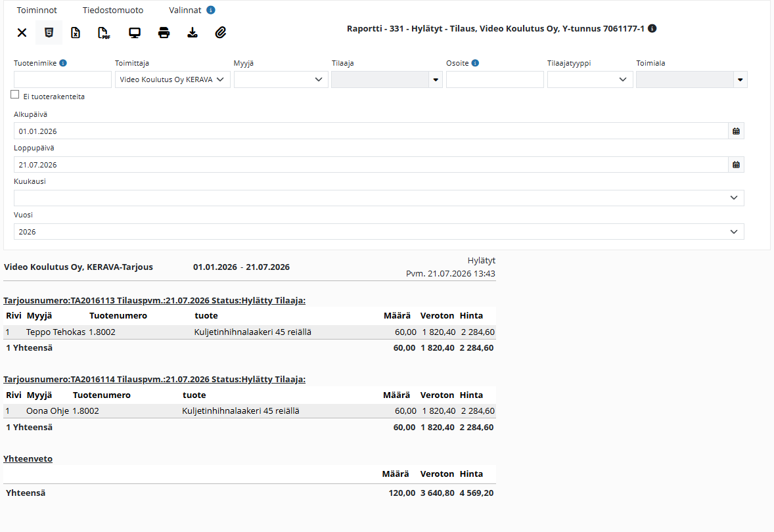Screen dimensions: 774x532
Task: Click the Tilaaja text field
Action: click(380, 79)
